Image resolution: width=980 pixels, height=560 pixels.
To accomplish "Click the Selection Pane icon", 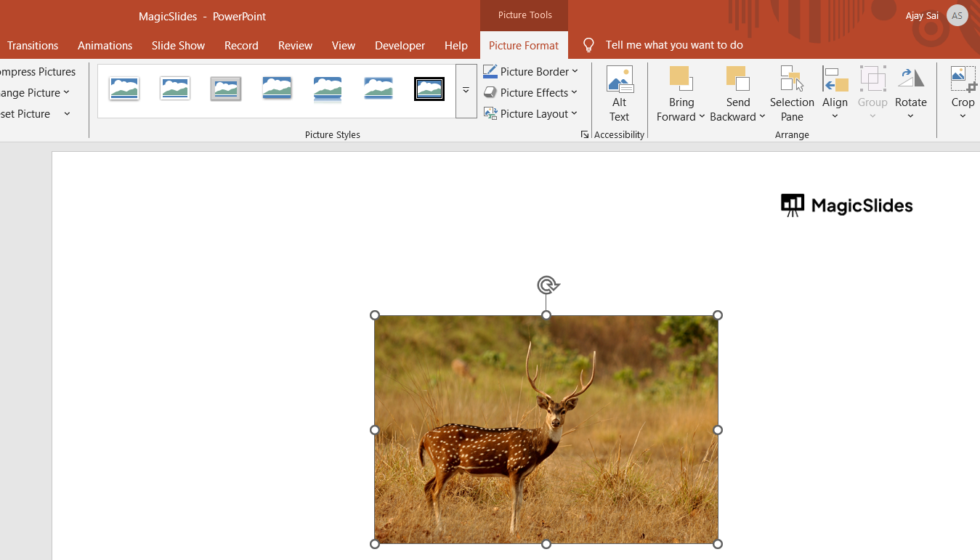I will 791,79.
